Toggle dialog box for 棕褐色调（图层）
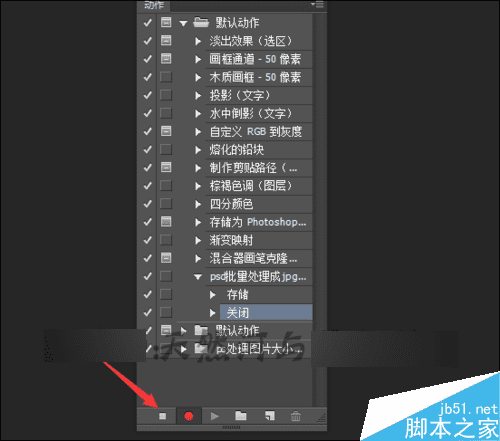This screenshot has height=441, width=500. coord(166,185)
